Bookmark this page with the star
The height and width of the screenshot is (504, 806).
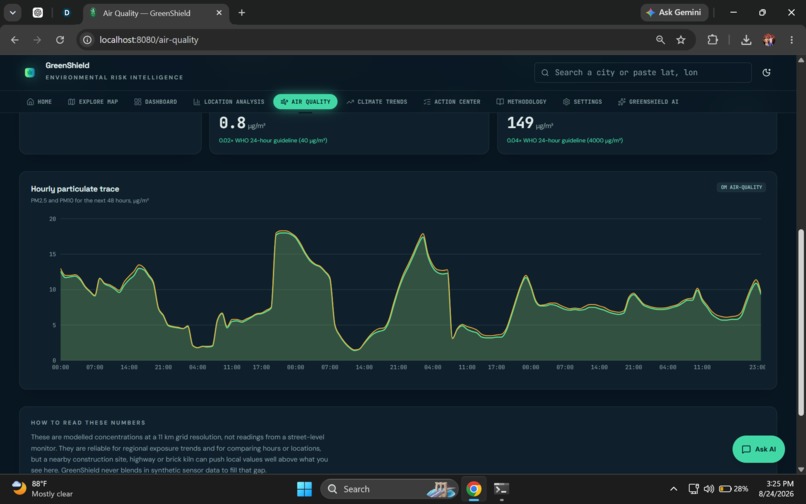[x=681, y=40]
